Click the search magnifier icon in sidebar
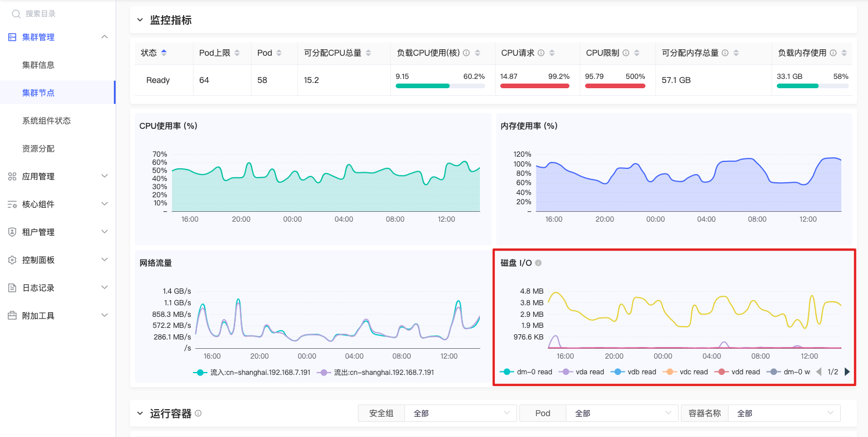This screenshot has height=437, width=868. (16, 13)
